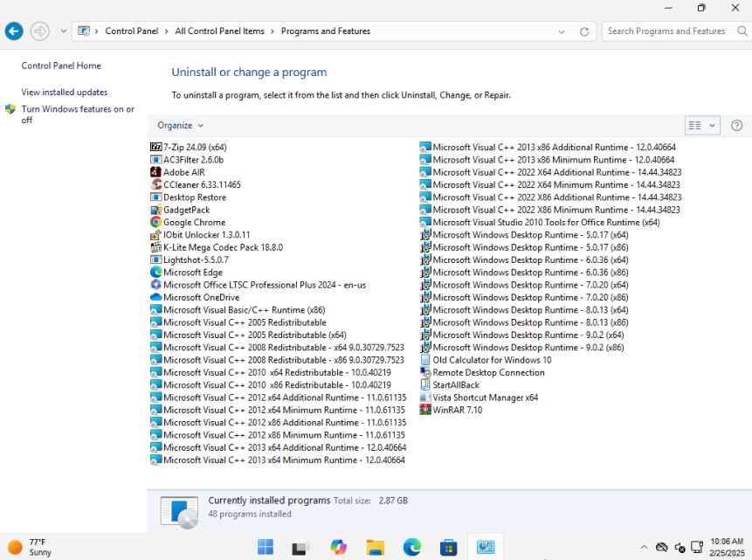Open View installed updates link
752x560 pixels.
click(x=65, y=92)
